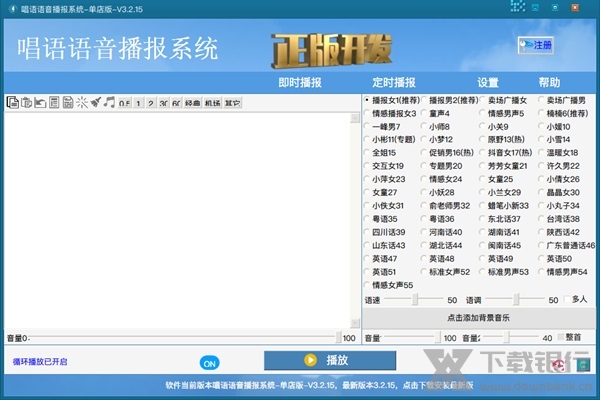600x400 pixels.
Task: Switch to the 即时播报 tab
Action: [x=300, y=82]
